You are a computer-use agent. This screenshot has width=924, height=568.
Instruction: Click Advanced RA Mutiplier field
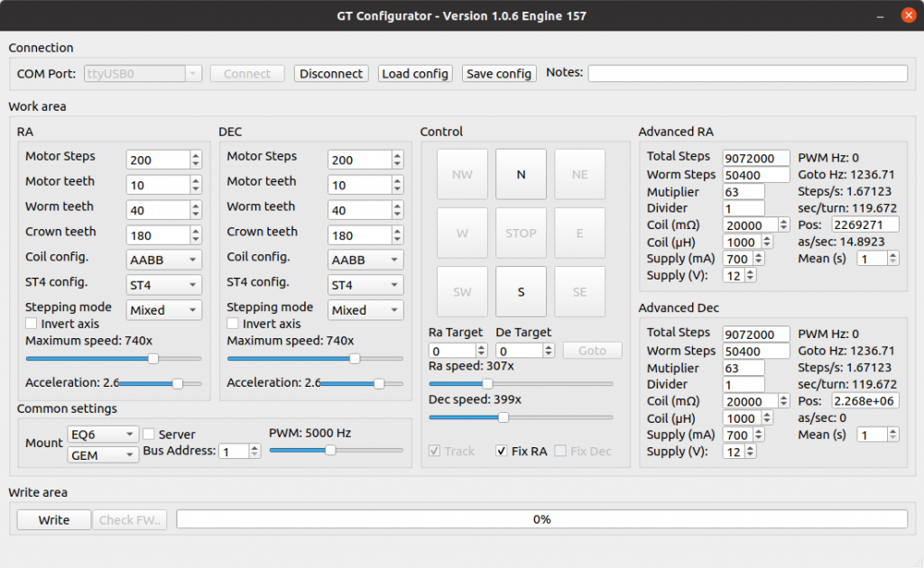coord(744,192)
